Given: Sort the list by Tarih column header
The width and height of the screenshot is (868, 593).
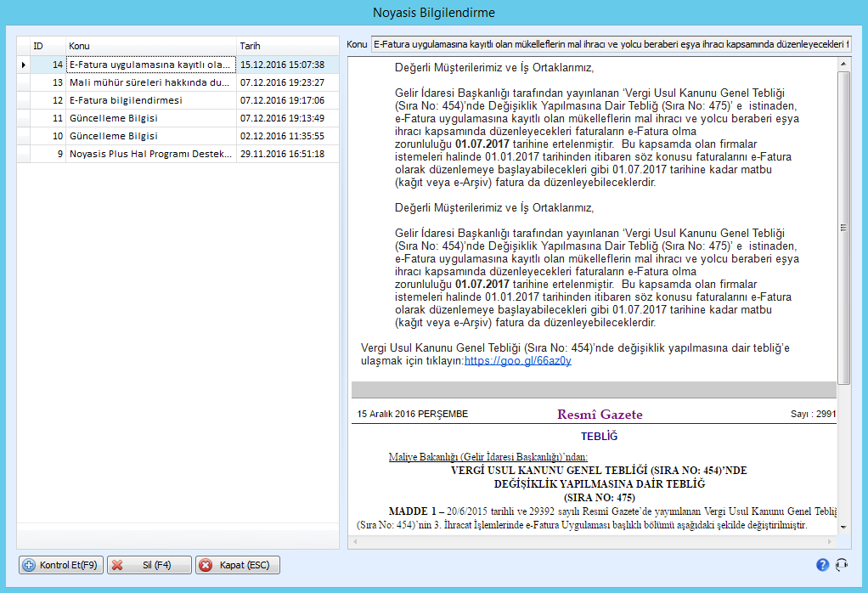Looking at the screenshot, I should click(x=287, y=46).
